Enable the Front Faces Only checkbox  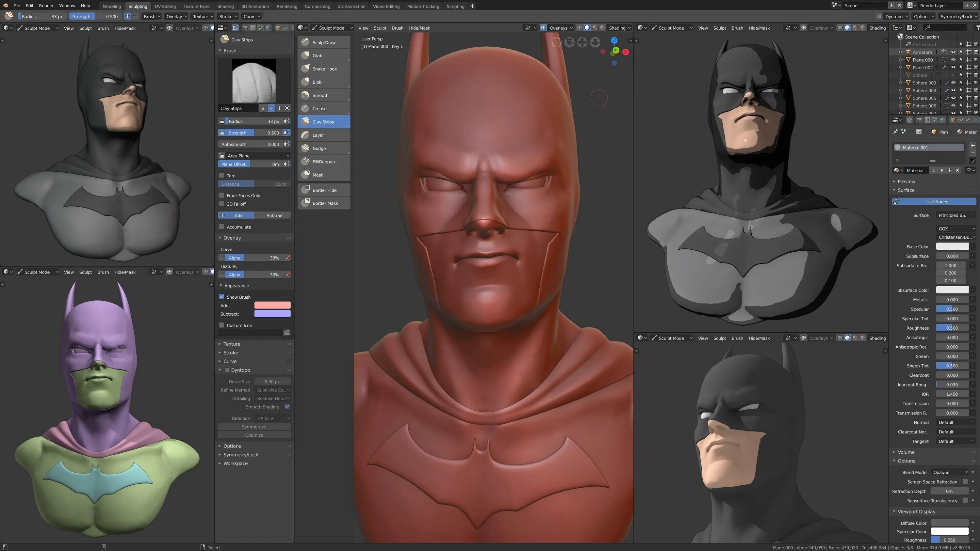pyautogui.click(x=221, y=196)
